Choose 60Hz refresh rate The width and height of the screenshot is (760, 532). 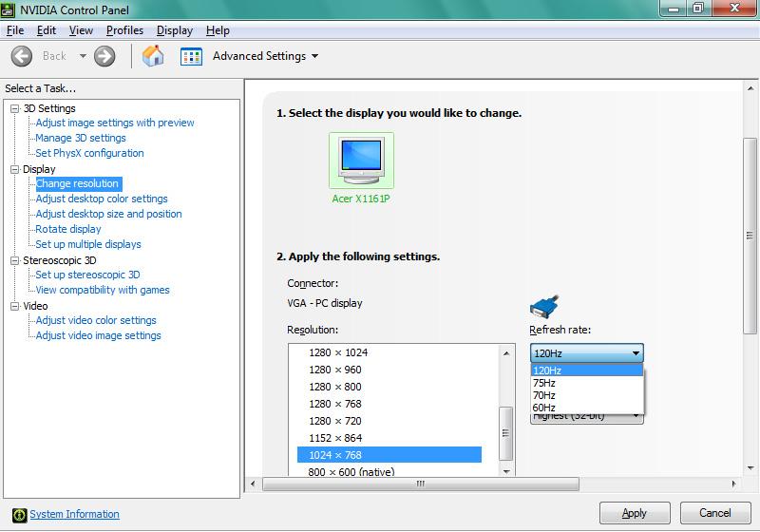pos(587,408)
